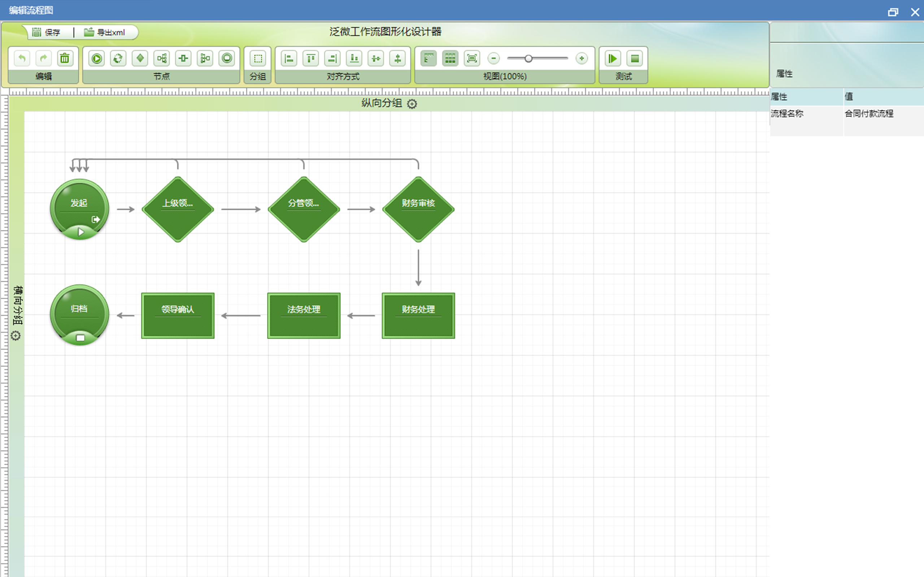The height and width of the screenshot is (577, 924).
Task: Click the 分组 dashed selection icon
Action: click(258, 58)
